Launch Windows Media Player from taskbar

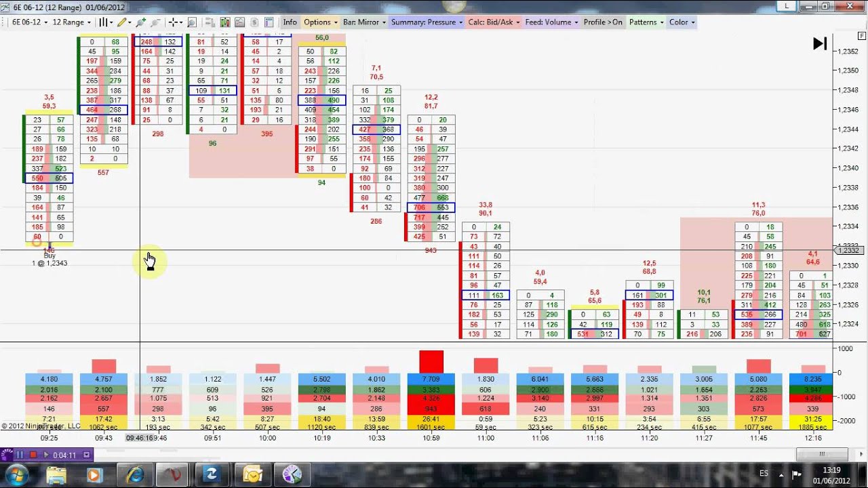[94, 474]
